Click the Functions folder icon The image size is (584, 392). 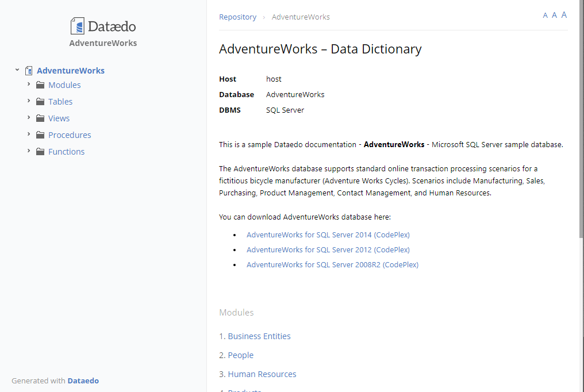click(40, 152)
